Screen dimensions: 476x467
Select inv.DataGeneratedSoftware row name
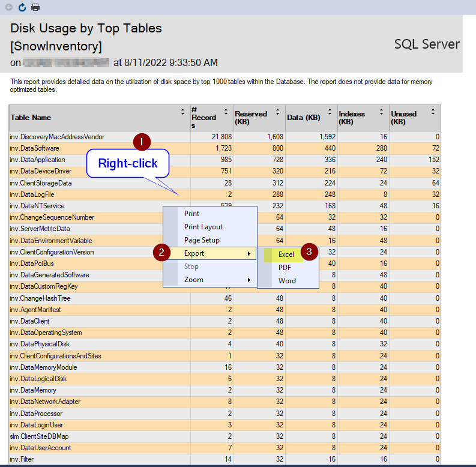pyautogui.click(x=49, y=275)
